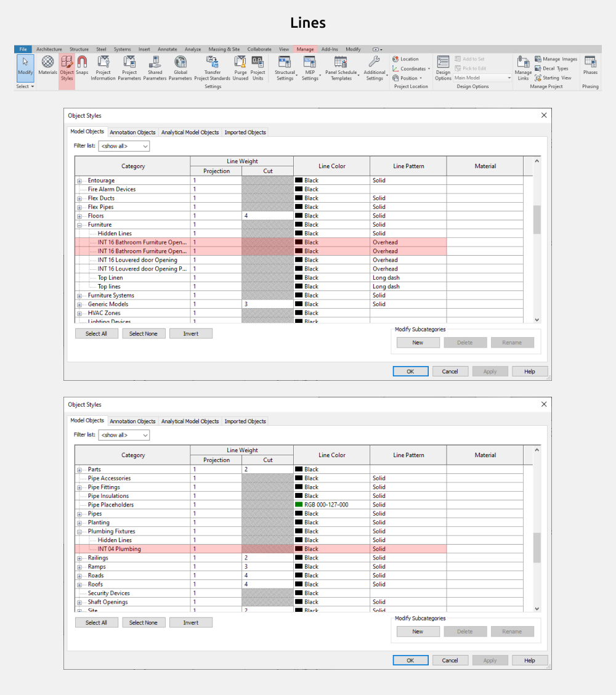Click green color swatch for Pipe Placeholders
616x695 pixels.
tap(299, 505)
